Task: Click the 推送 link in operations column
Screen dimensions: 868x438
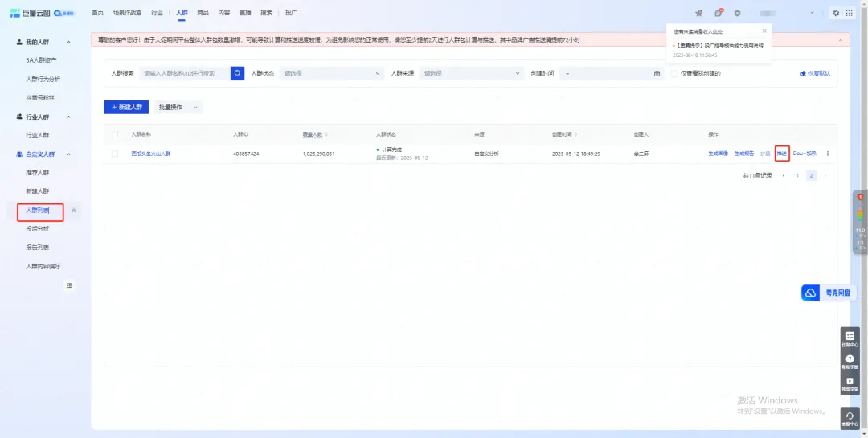Action: pyautogui.click(x=781, y=154)
